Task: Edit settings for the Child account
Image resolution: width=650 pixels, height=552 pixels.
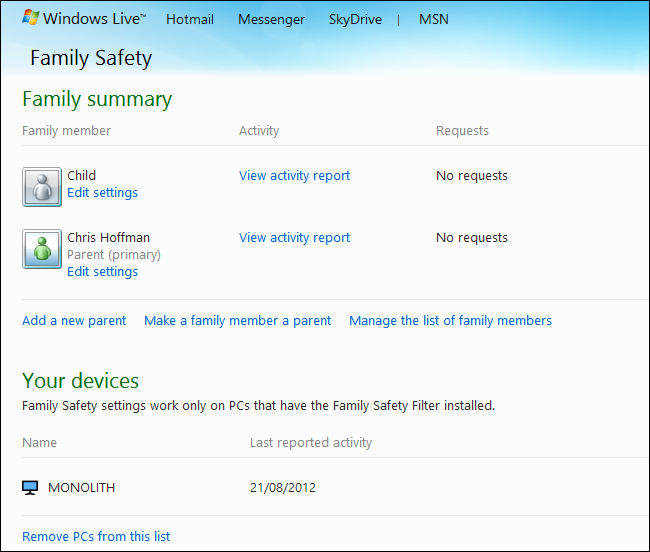Action: 102,192
